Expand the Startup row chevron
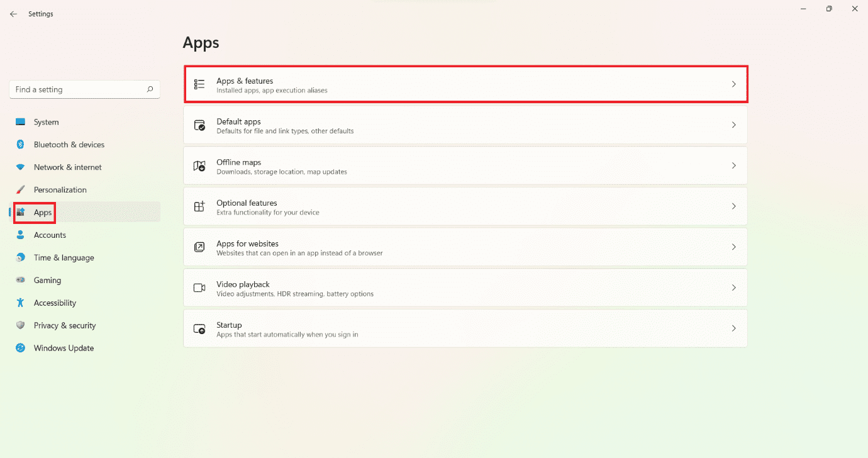868x458 pixels. click(x=733, y=328)
